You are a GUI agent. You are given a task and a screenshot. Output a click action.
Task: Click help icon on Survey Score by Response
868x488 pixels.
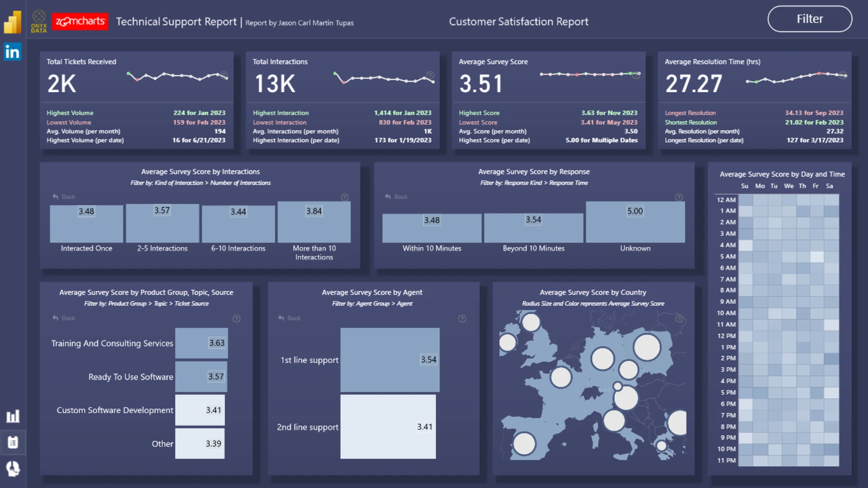[679, 197]
